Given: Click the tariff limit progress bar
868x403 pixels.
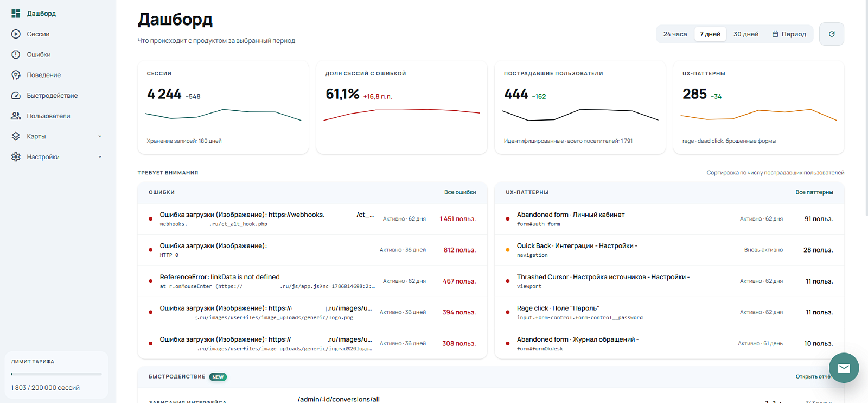Looking at the screenshot, I should [x=56, y=374].
